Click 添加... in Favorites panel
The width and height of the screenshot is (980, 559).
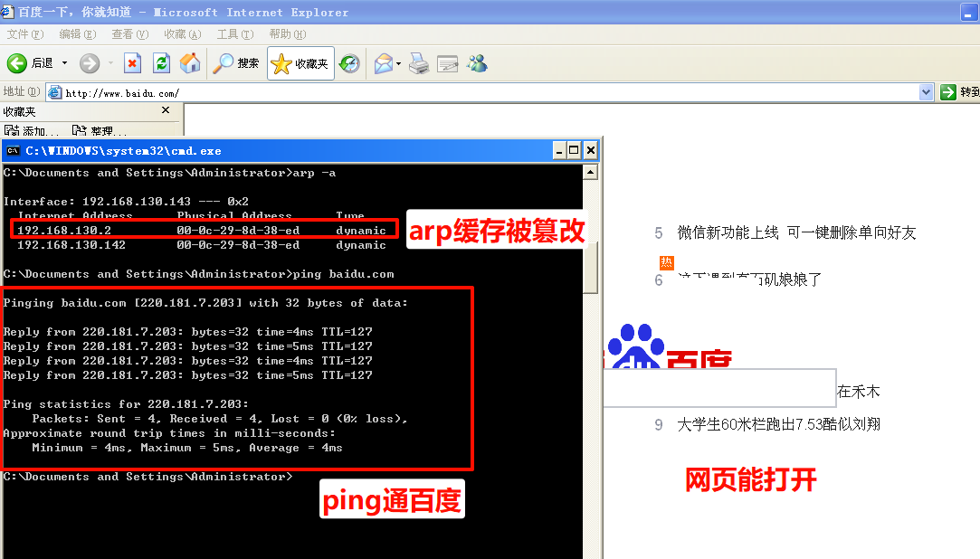point(32,130)
